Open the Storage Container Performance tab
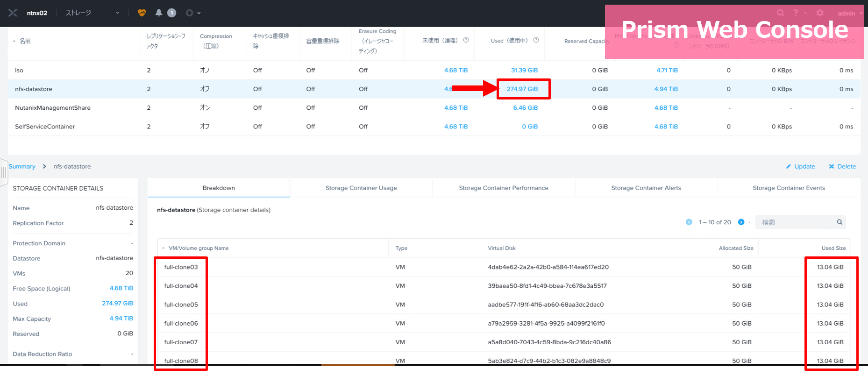The height and width of the screenshot is (376, 868). (x=504, y=188)
